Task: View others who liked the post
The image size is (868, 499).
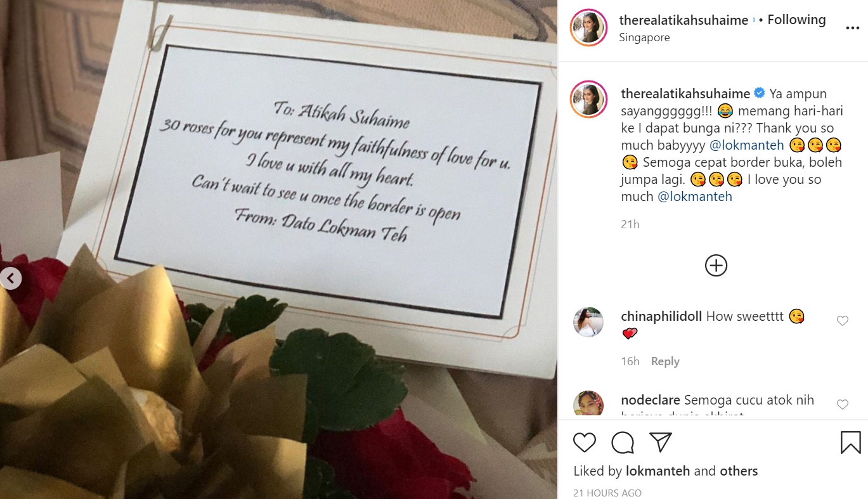Action: pos(739,471)
